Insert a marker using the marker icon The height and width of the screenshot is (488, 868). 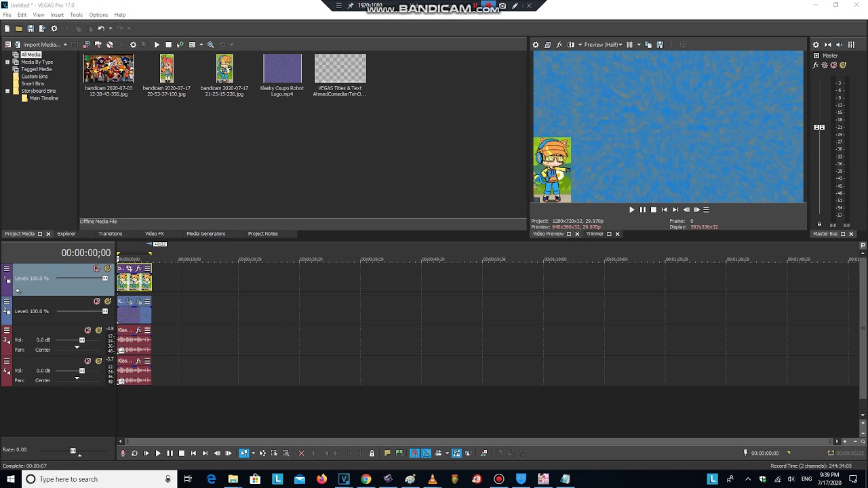[387, 453]
